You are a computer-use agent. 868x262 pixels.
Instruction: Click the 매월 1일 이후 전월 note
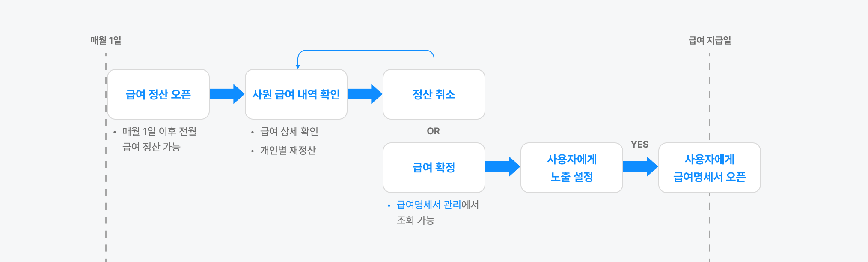pos(159,132)
